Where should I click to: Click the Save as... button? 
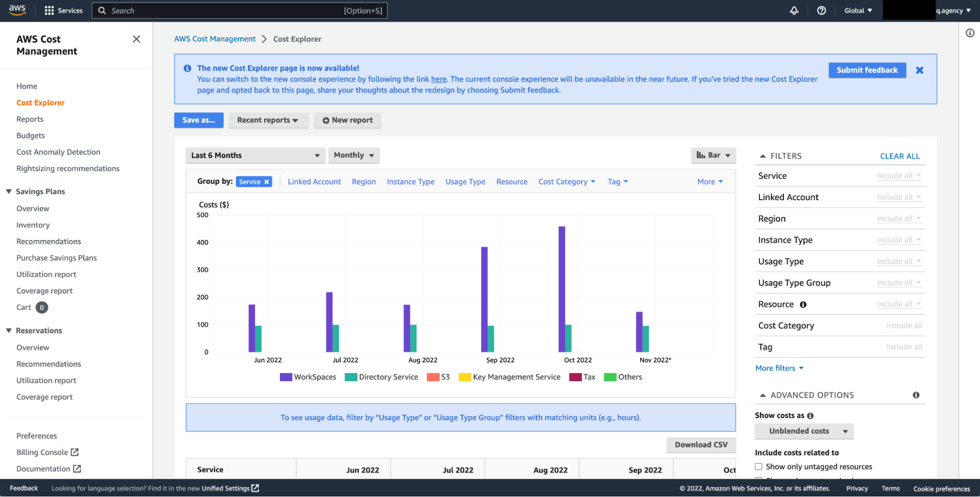199,120
